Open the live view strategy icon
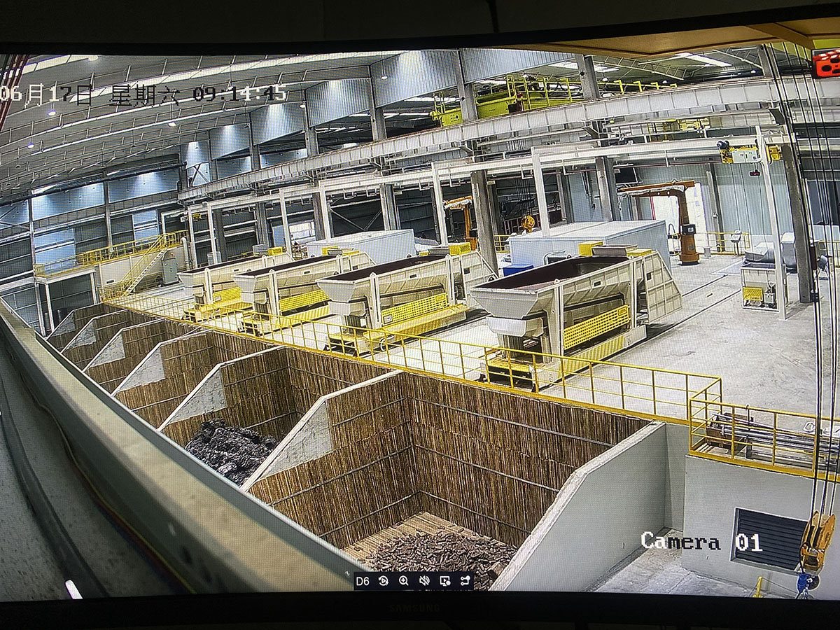Image resolution: width=840 pixels, height=630 pixels. 444,581
